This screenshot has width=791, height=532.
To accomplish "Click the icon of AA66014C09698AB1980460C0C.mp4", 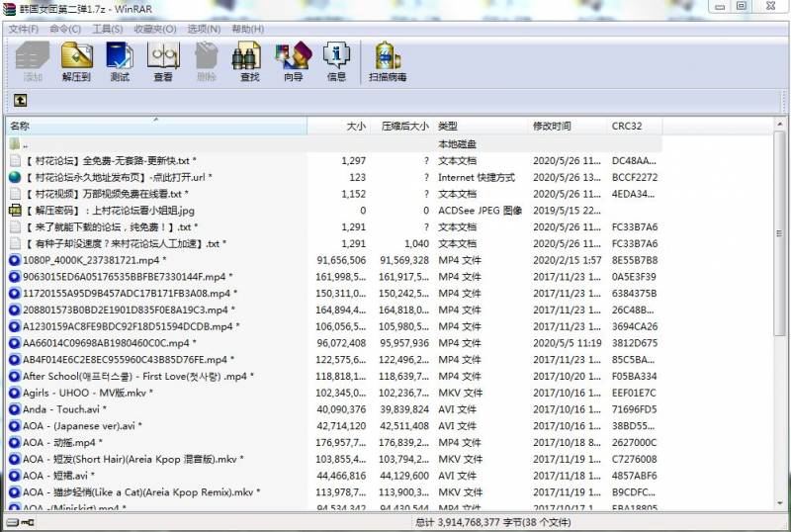I will coord(15,343).
